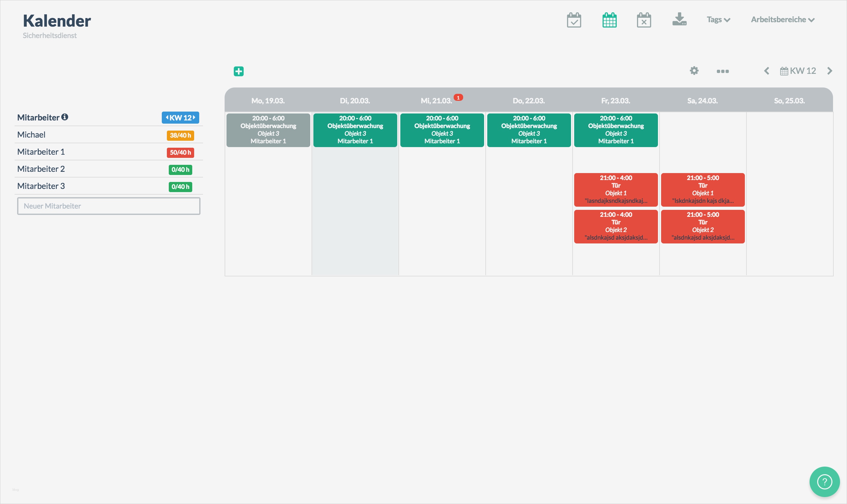
Task: Focus the Neuer Mitarbeiter input field
Action: 108,206
